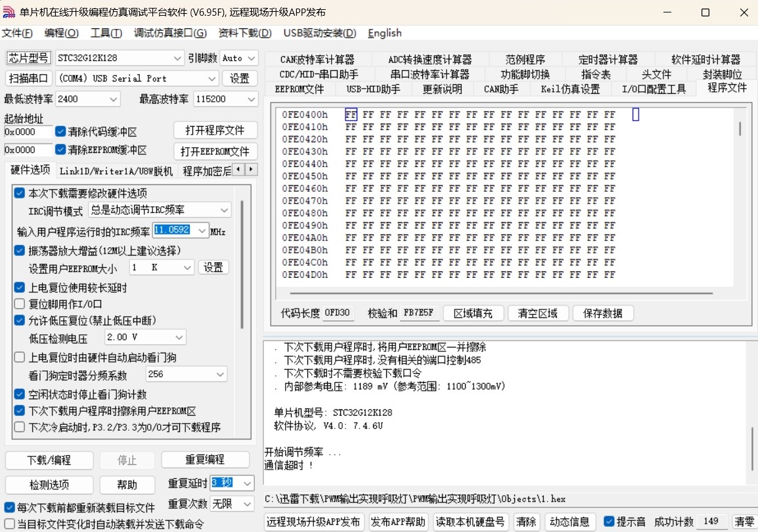Open the 重复次数 无限 dropdown
This screenshot has width=758, height=532.
click(x=232, y=504)
